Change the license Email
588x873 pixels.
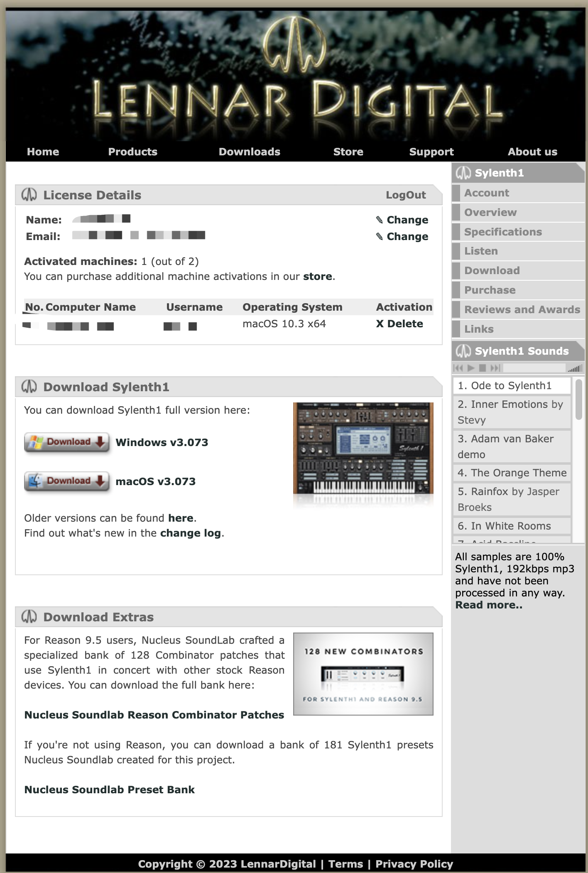402,236
